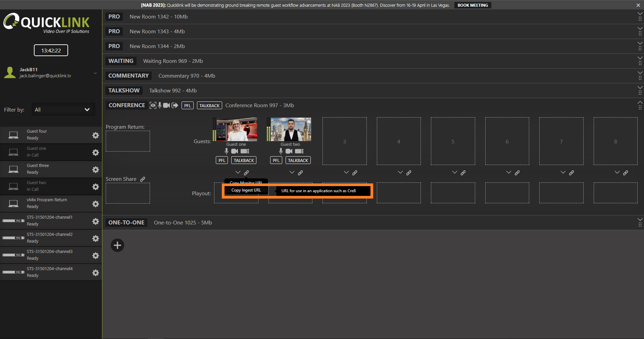The image size is (644, 339).
Task: Expand Waiting Room 969 chevron
Action: 640,58
